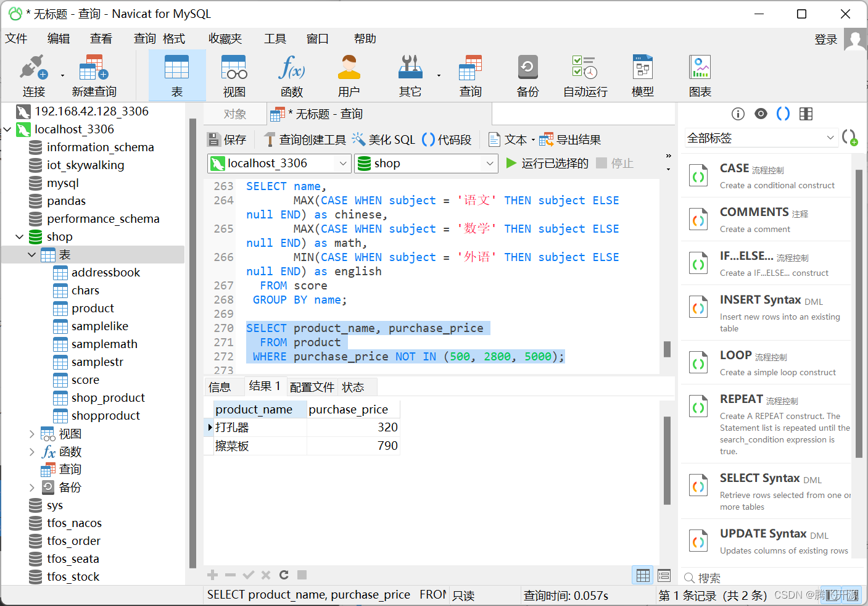The height and width of the screenshot is (606, 868).
Task: Click the eye preview icon in right panel
Action: (761, 114)
